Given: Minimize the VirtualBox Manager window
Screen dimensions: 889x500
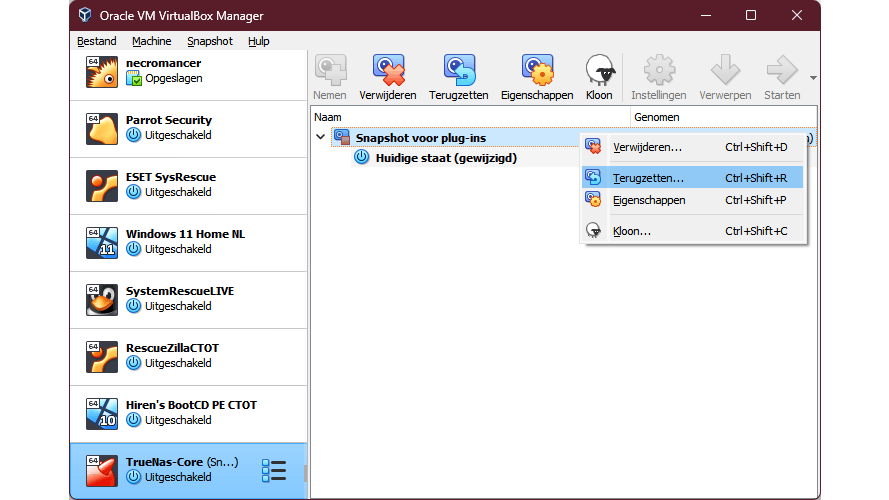Looking at the screenshot, I should pyautogui.click(x=706, y=15).
